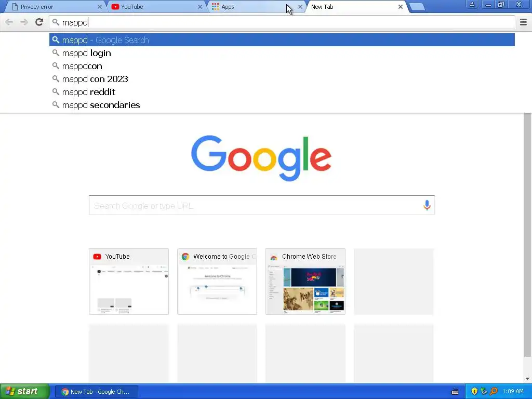Open the Chrome hamburger menu
Screen dimensions: 532x399
click(523, 22)
